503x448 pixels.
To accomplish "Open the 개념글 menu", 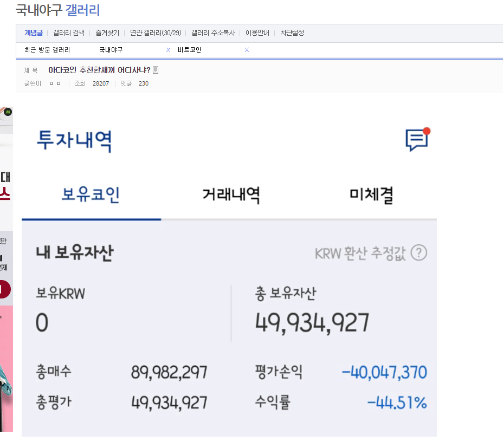I will coord(34,33).
